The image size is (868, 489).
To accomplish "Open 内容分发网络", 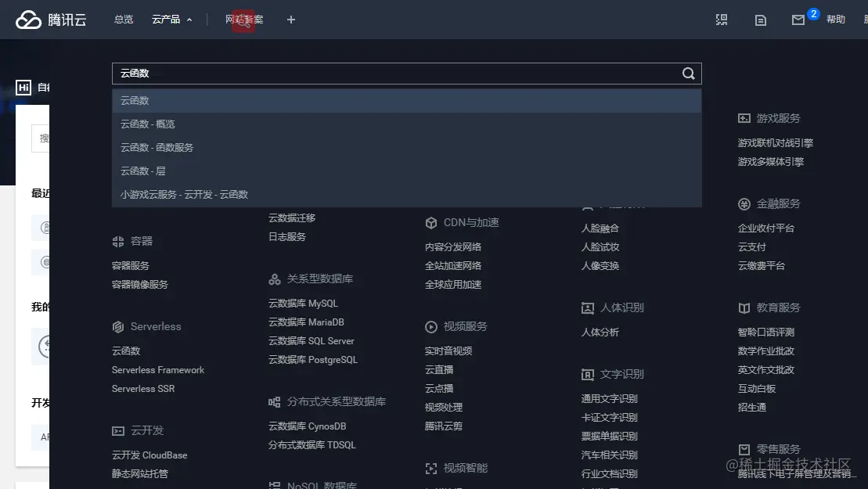I will 453,246.
